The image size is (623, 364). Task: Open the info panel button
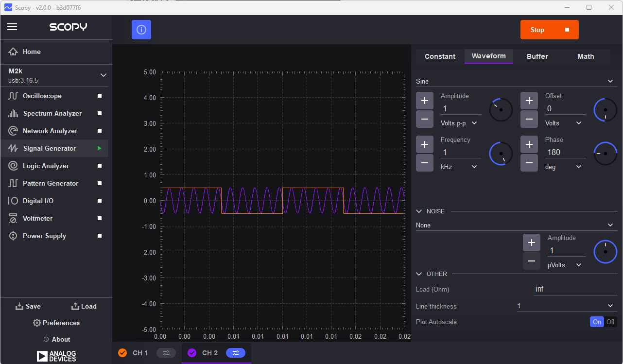pos(141,30)
